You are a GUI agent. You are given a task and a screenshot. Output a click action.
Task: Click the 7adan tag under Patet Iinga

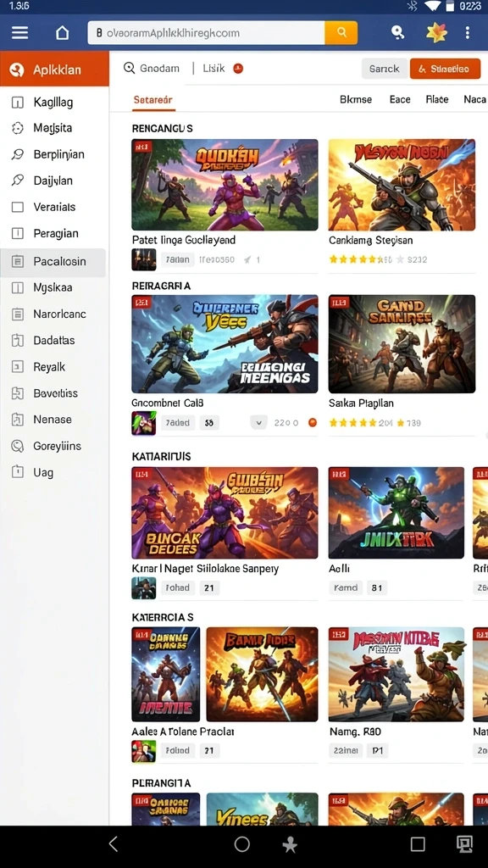[178, 259]
